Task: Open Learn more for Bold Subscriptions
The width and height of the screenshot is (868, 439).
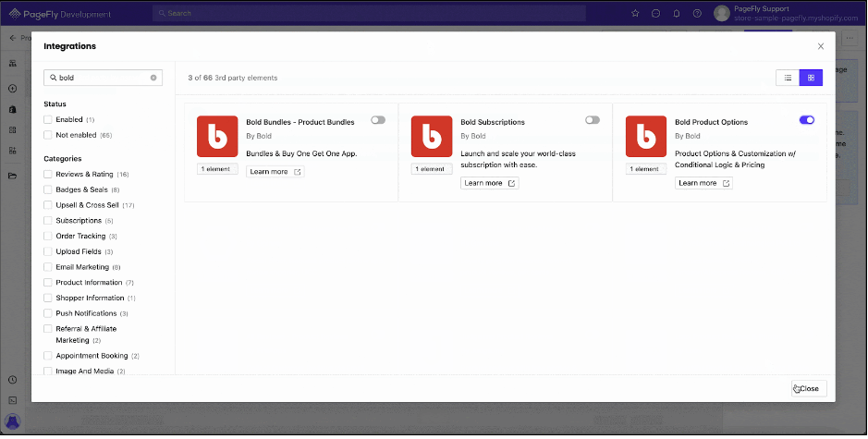Action: [x=489, y=183]
